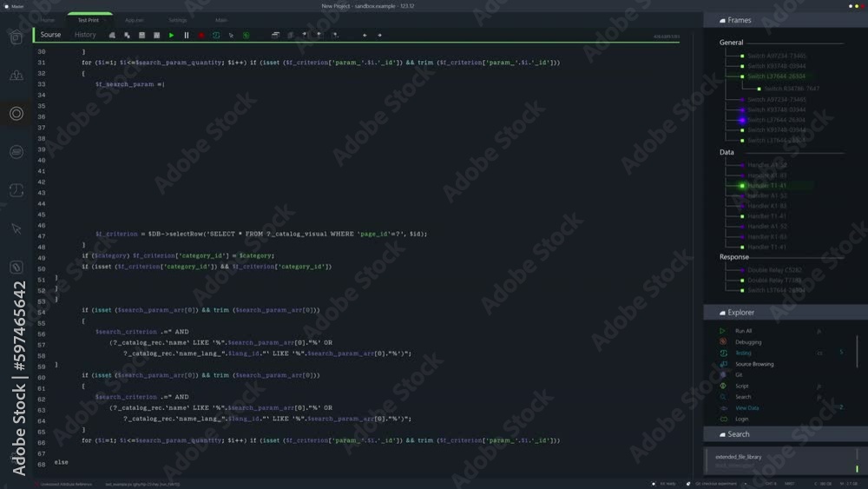Collapse the Data tree section

[727, 152]
